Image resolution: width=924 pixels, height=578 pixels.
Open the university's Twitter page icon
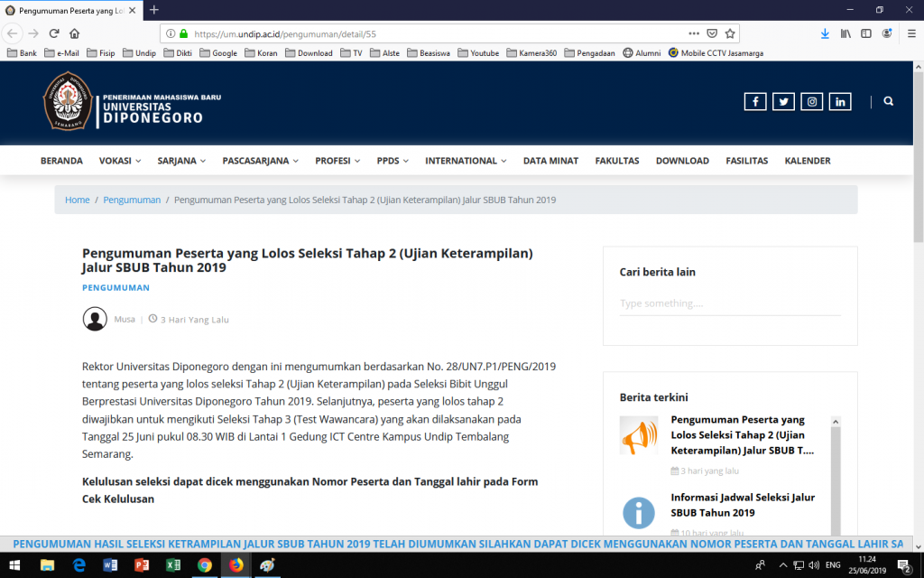[x=783, y=101]
